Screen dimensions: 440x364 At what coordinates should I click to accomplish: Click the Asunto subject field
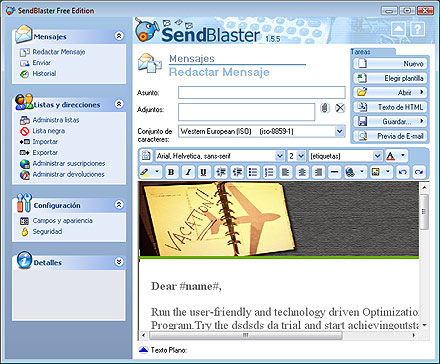262,92
